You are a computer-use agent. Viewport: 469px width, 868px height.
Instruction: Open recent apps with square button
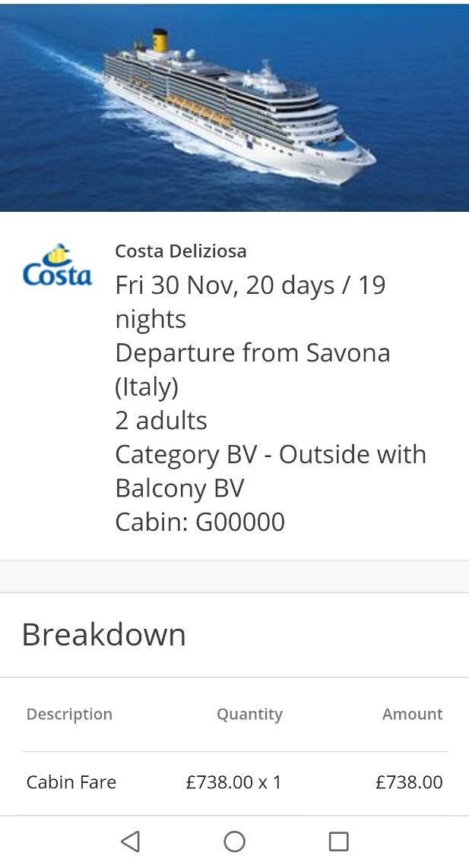point(338,841)
